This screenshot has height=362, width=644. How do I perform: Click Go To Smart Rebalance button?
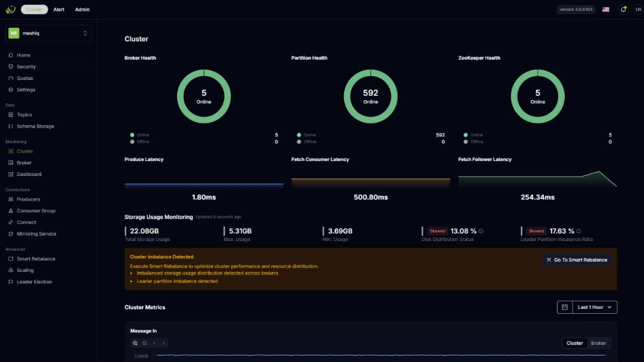tap(576, 259)
